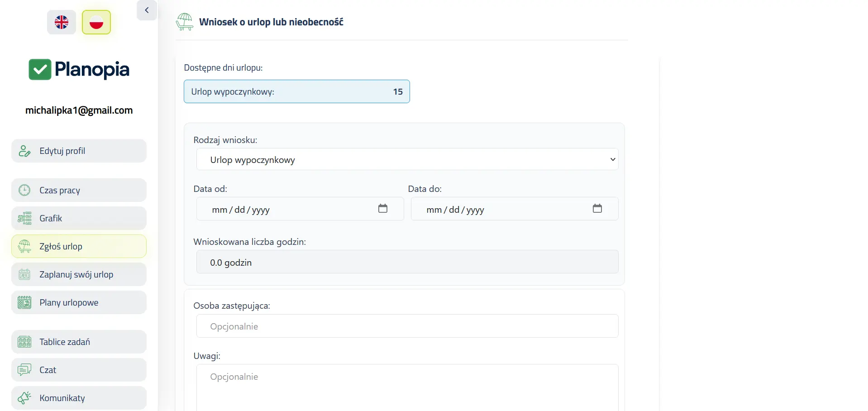This screenshot has width=868, height=411.
Task: Open calendar picker for Data do
Action: pos(597,209)
